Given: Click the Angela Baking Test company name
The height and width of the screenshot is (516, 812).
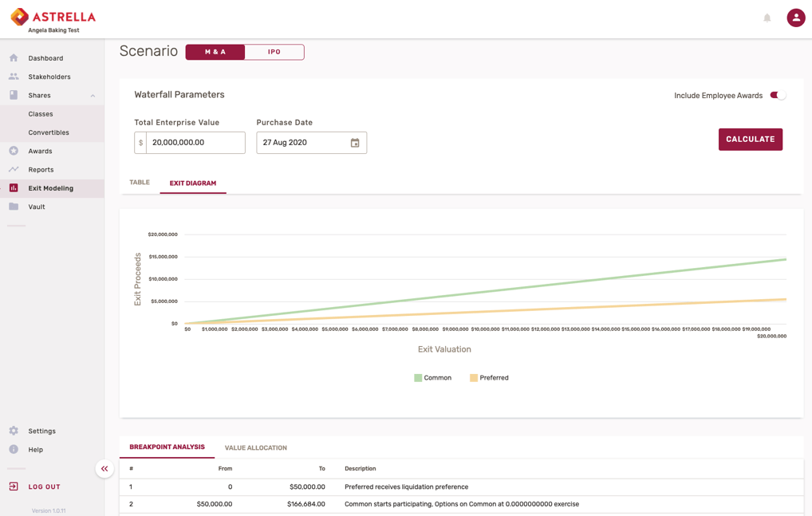Looking at the screenshot, I should (54, 30).
